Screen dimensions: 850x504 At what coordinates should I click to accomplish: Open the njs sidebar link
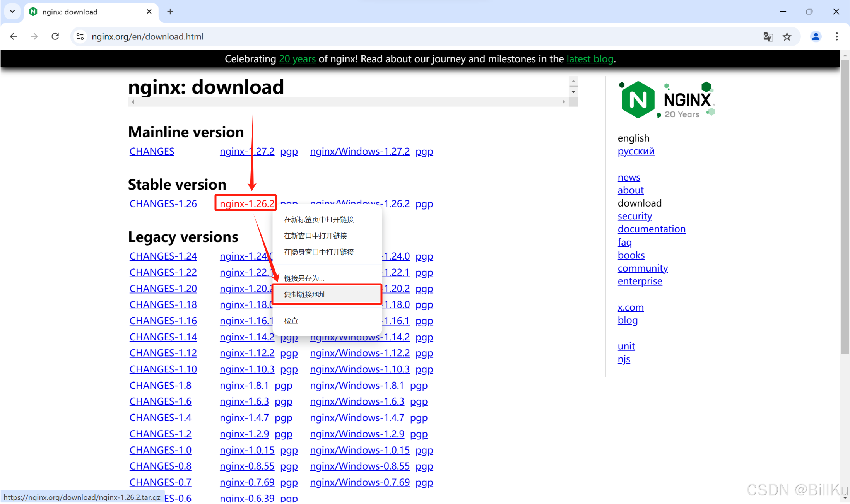pos(624,359)
